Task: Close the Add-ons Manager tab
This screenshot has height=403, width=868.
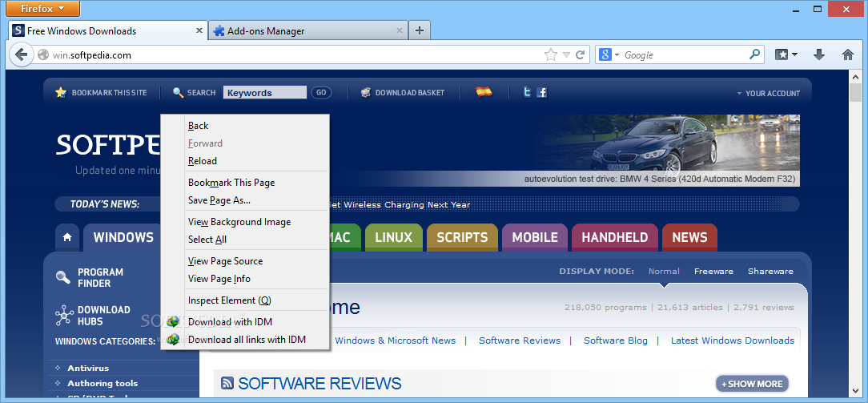Action: pos(399,30)
